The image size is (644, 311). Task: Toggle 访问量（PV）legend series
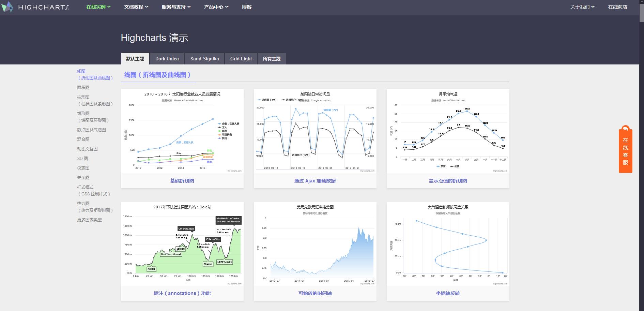pos(267,100)
